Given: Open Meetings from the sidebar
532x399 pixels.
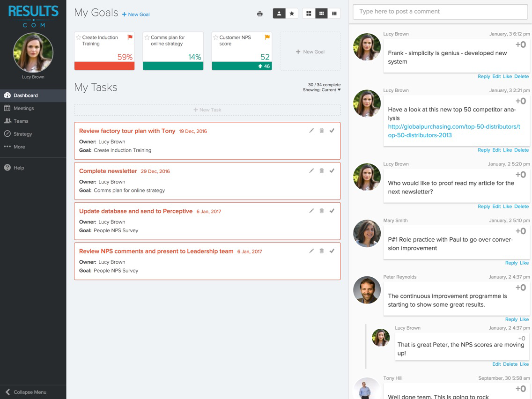Looking at the screenshot, I should point(33,108).
